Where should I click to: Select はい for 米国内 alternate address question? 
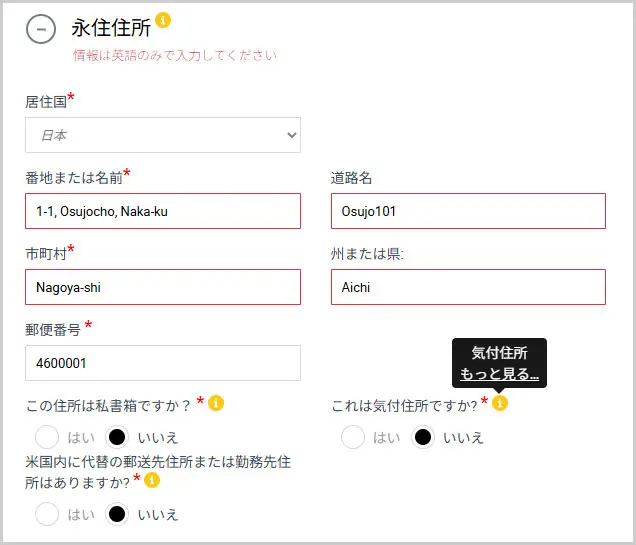47,514
